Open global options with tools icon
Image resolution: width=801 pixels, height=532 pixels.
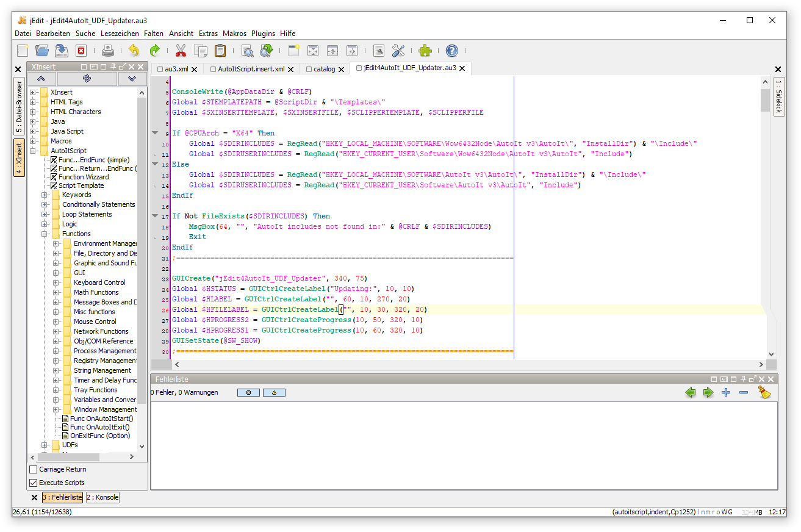pyautogui.click(x=398, y=51)
